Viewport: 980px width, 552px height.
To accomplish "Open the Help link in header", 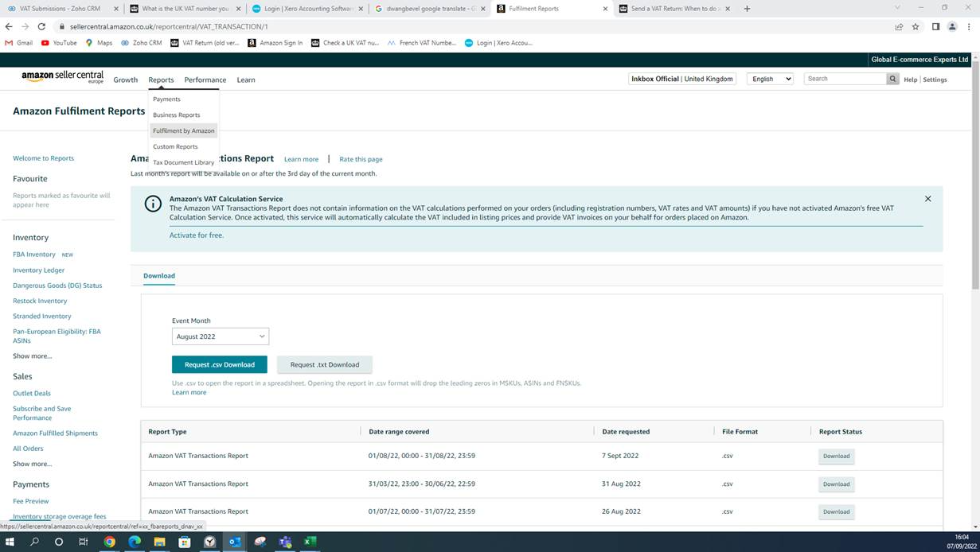I will click(911, 80).
